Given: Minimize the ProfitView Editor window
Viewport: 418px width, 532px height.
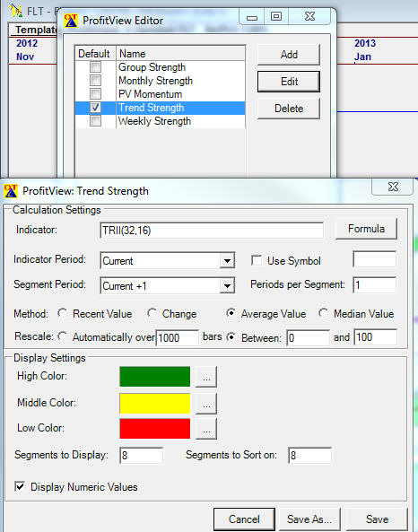Looking at the screenshot, I should (x=252, y=16).
